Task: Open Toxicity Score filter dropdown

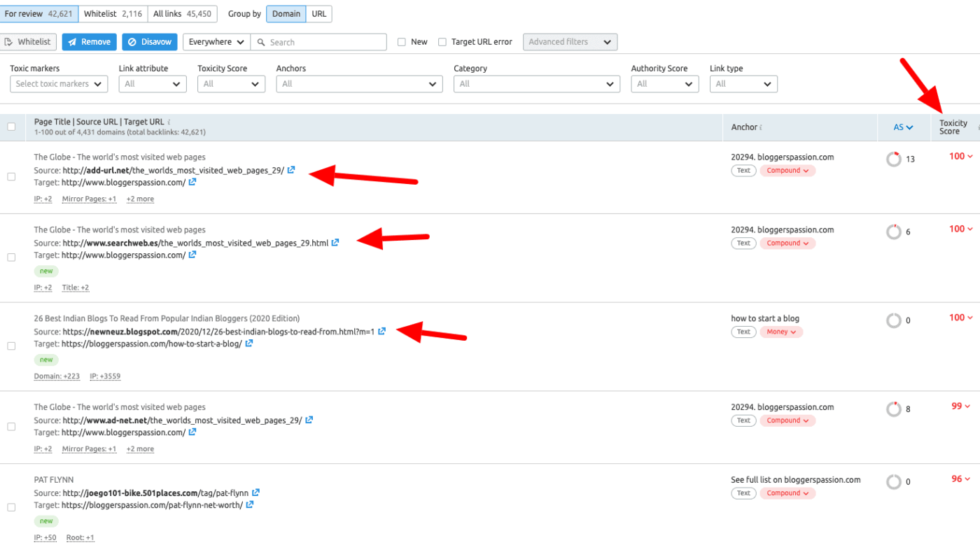Action: 231,84
